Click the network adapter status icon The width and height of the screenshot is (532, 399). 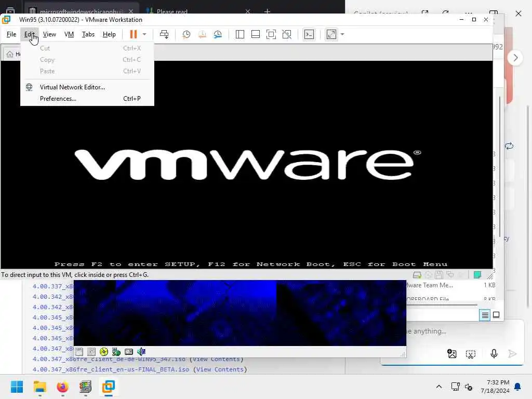pos(450,275)
